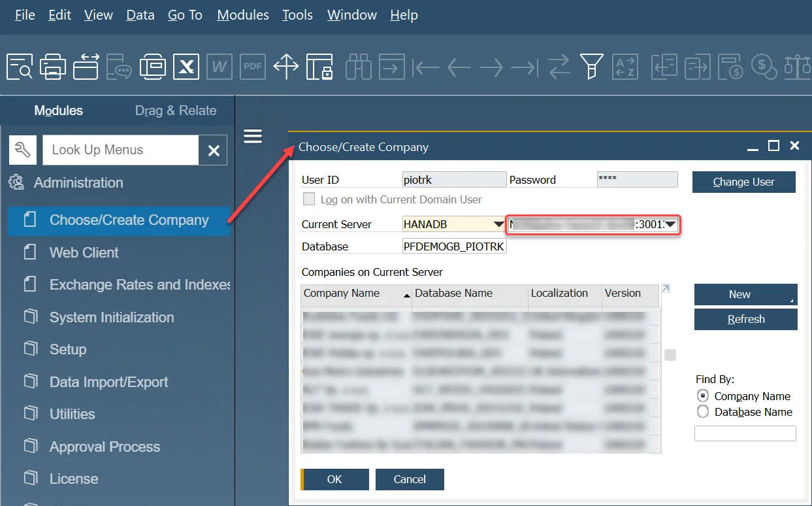Image resolution: width=812 pixels, height=506 pixels.
Task: Open the Modules menu
Action: (x=242, y=15)
